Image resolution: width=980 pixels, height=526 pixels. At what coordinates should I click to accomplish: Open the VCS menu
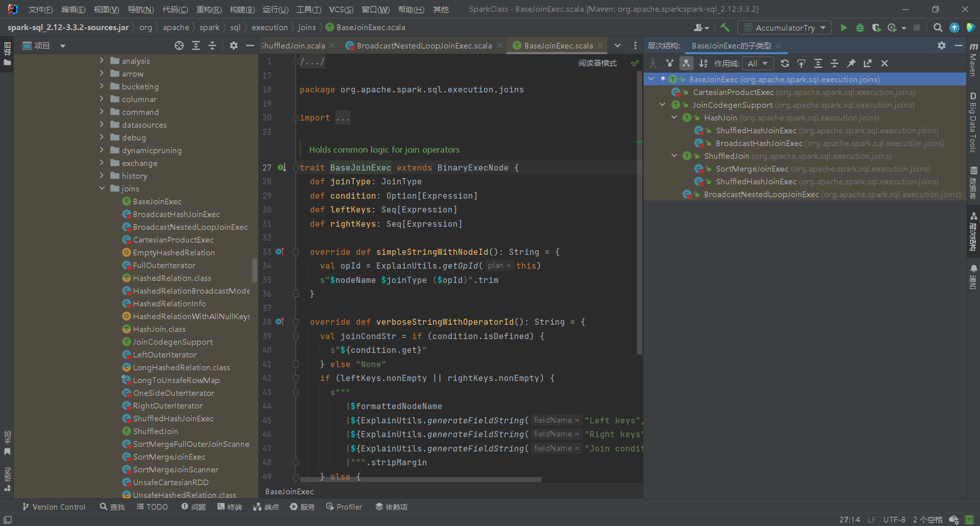[341, 9]
